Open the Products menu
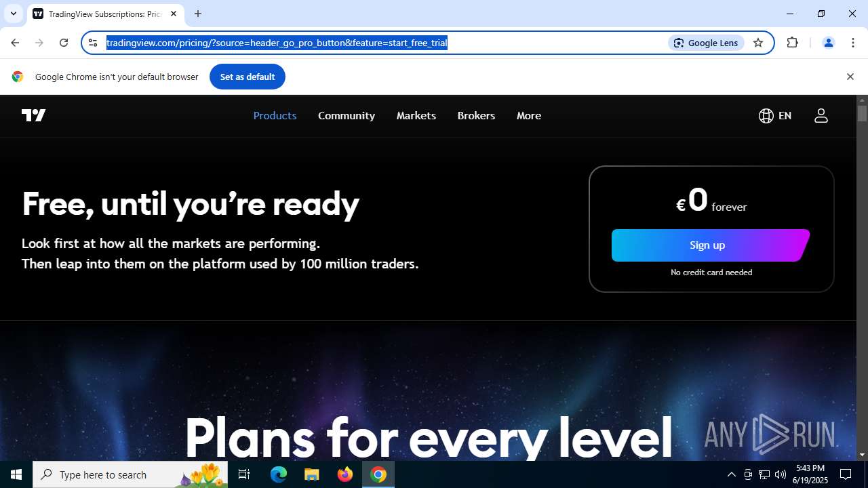The image size is (868, 488). click(275, 116)
